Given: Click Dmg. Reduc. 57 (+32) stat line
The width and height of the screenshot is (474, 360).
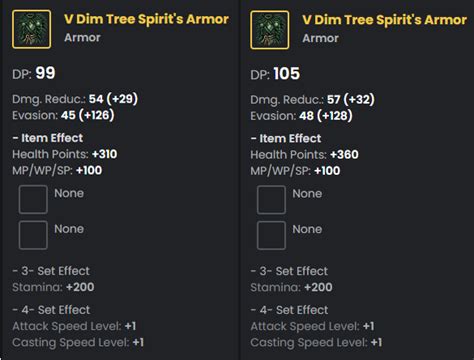Looking at the screenshot, I should click(313, 99).
